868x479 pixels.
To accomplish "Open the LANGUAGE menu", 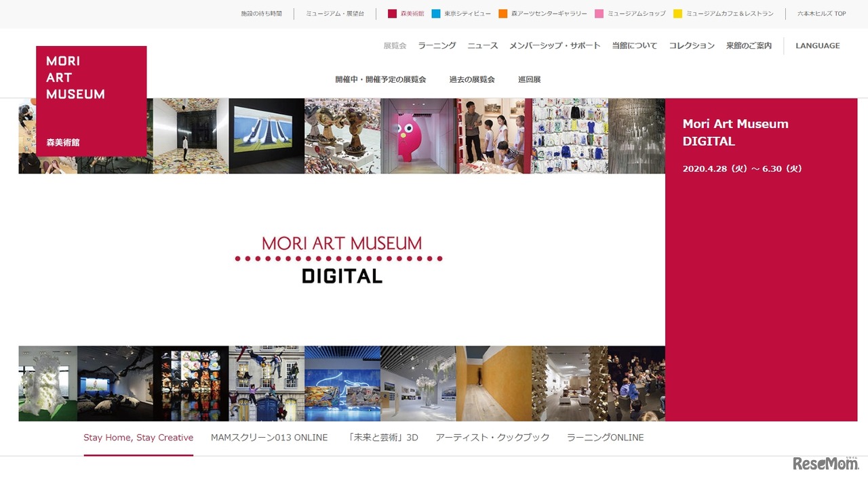I will pos(817,45).
